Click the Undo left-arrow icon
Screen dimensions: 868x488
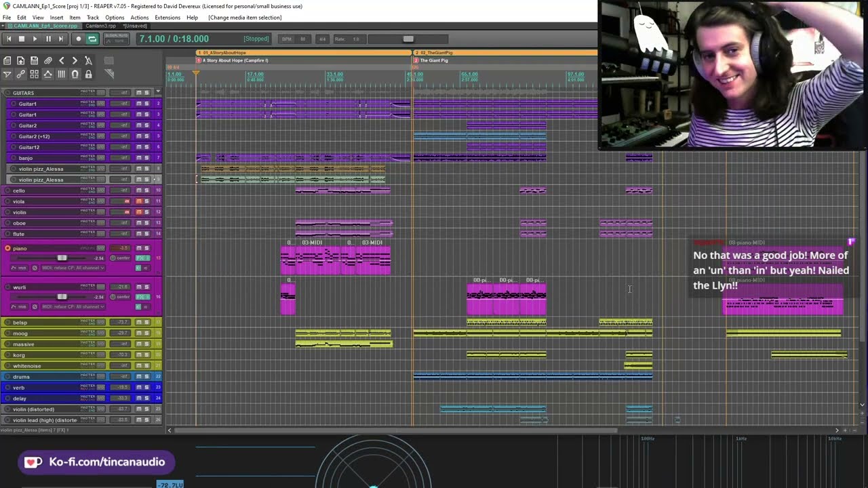[x=62, y=61]
